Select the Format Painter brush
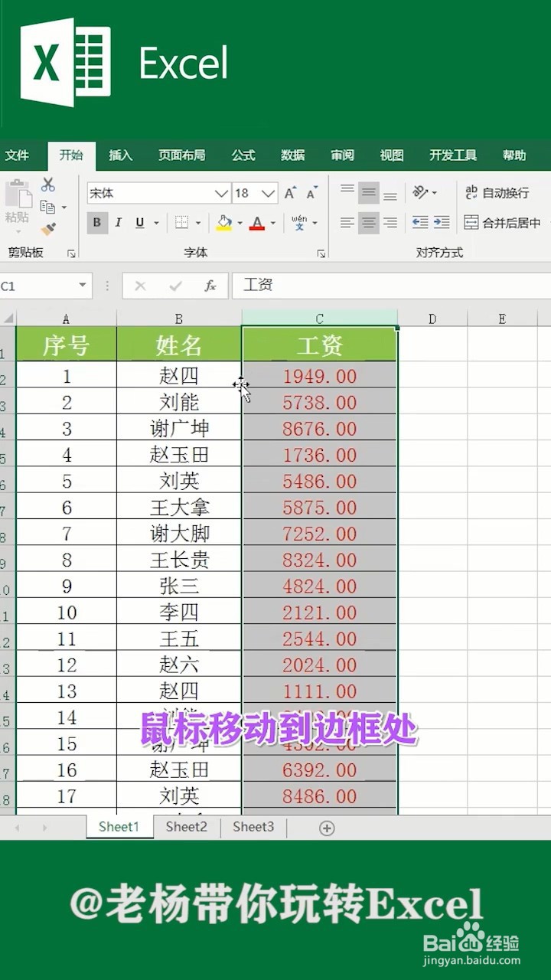Screen dimensions: 551x980 48,229
